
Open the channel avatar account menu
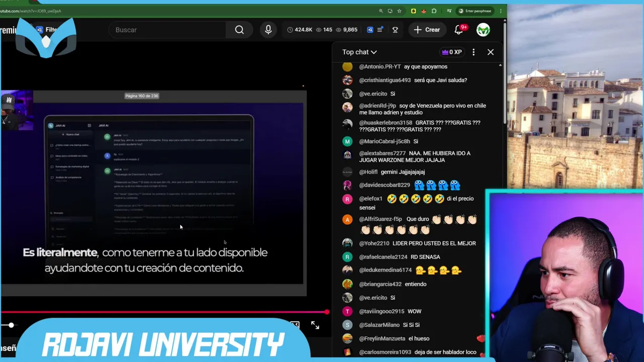pyautogui.click(x=483, y=30)
